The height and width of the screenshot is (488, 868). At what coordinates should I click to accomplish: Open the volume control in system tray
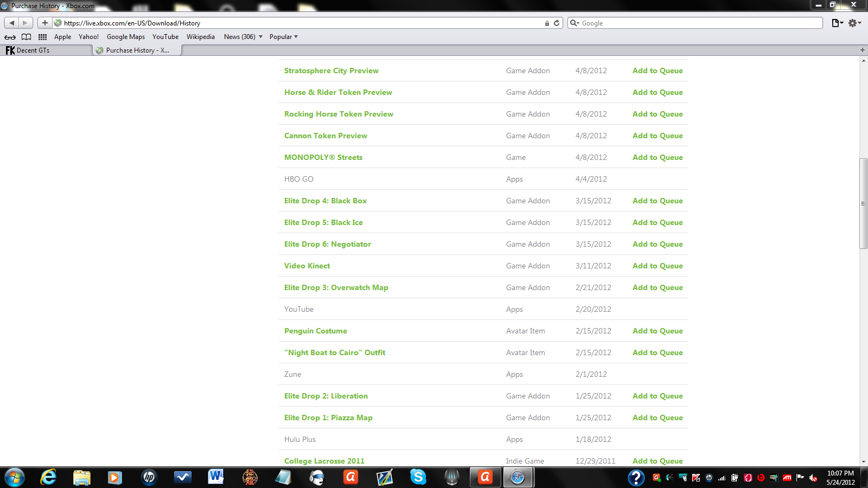(x=813, y=478)
